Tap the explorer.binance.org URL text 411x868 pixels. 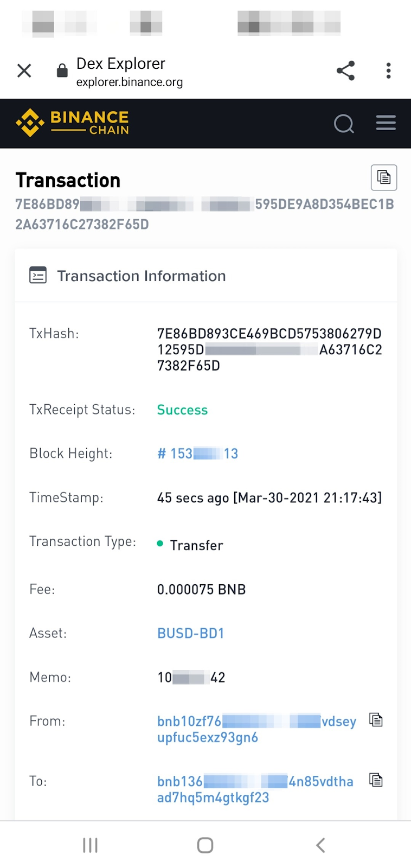coord(130,82)
